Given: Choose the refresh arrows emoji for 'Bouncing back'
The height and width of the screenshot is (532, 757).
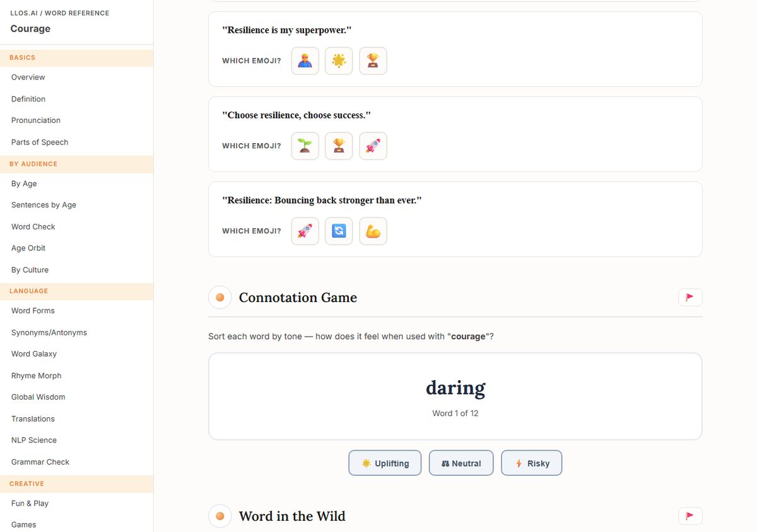Looking at the screenshot, I should pos(339,231).
